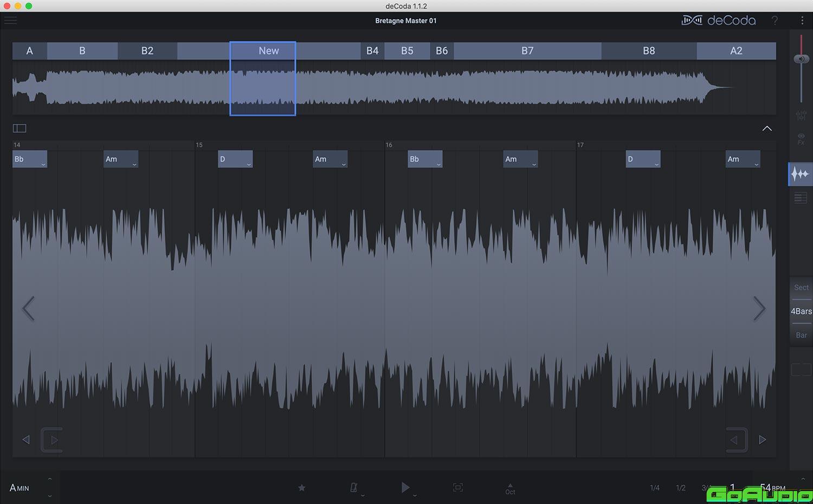Start playback with the play button
This screenshot has height=504, width=813.
pyautogui.click(x=405, y=487)
